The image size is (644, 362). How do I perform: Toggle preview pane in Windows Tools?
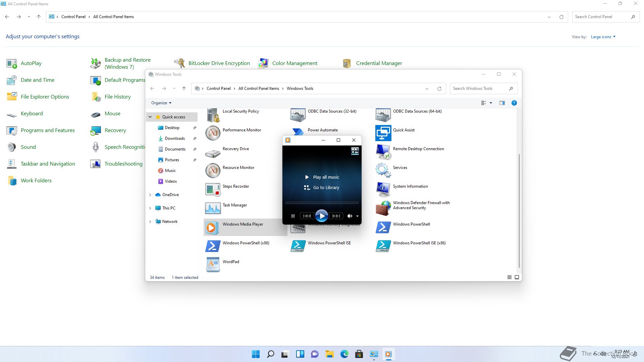[x=502, y=103]
